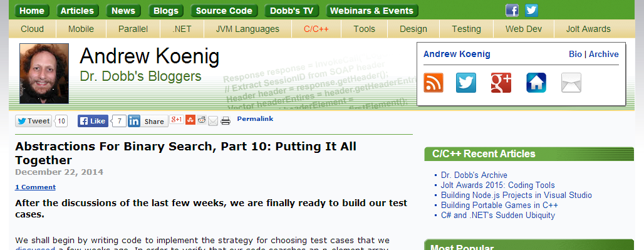Click the Dr. Dobb's Bloggers heading

140,76
